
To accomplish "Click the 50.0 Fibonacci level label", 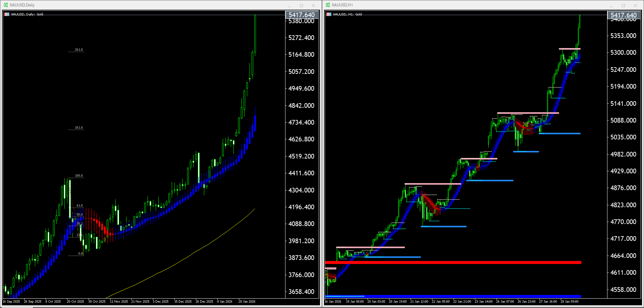I will pos(79,215).
